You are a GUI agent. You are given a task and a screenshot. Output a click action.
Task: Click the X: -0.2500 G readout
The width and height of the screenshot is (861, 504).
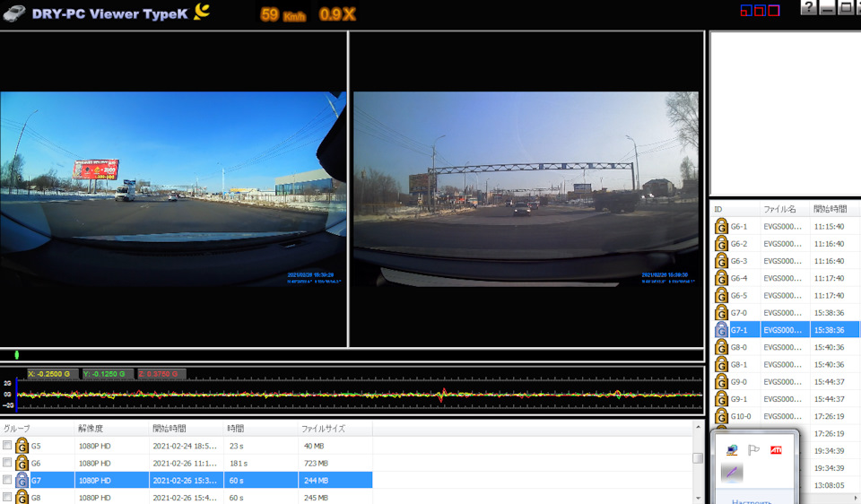(x=52, y=374)
